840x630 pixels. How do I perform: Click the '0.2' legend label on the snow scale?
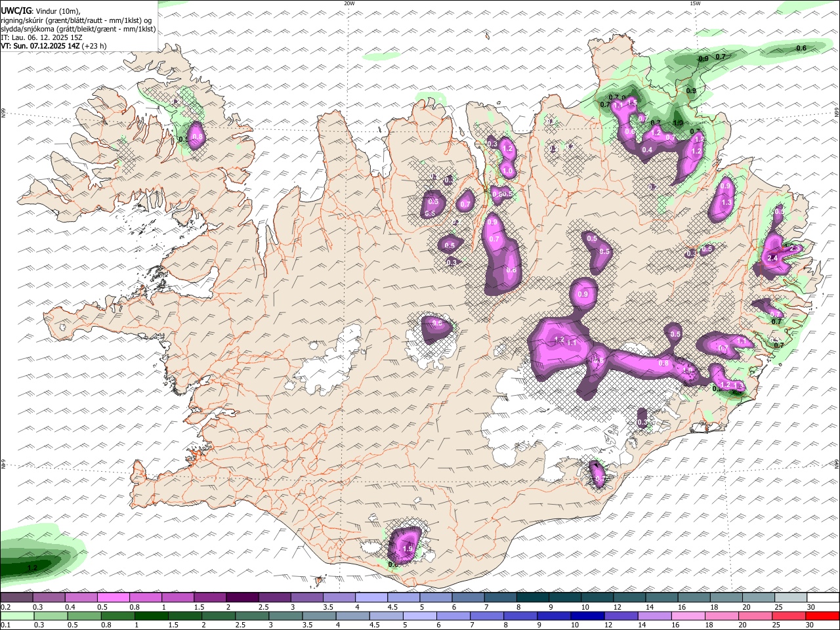point(5,607)
